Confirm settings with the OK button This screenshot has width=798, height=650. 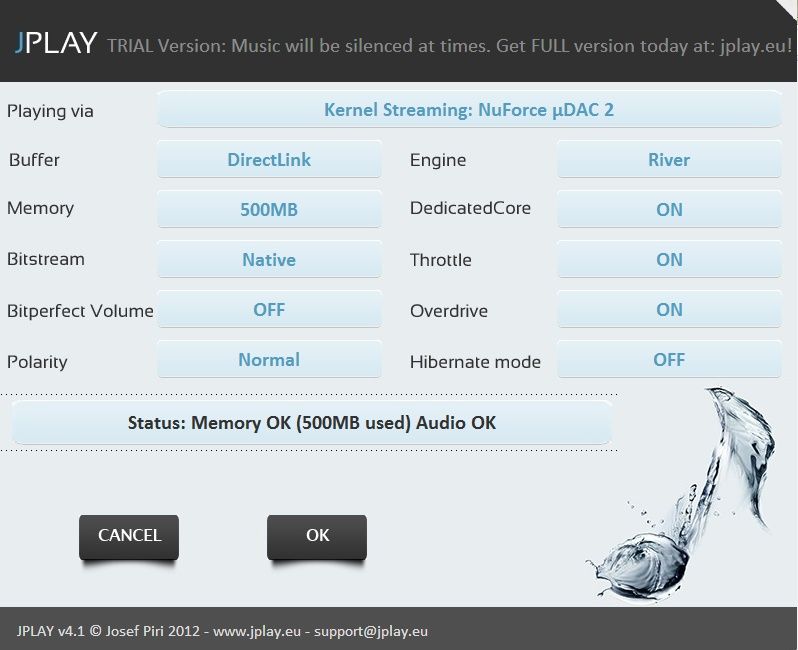pyautogui.click(x=317, y=537)
